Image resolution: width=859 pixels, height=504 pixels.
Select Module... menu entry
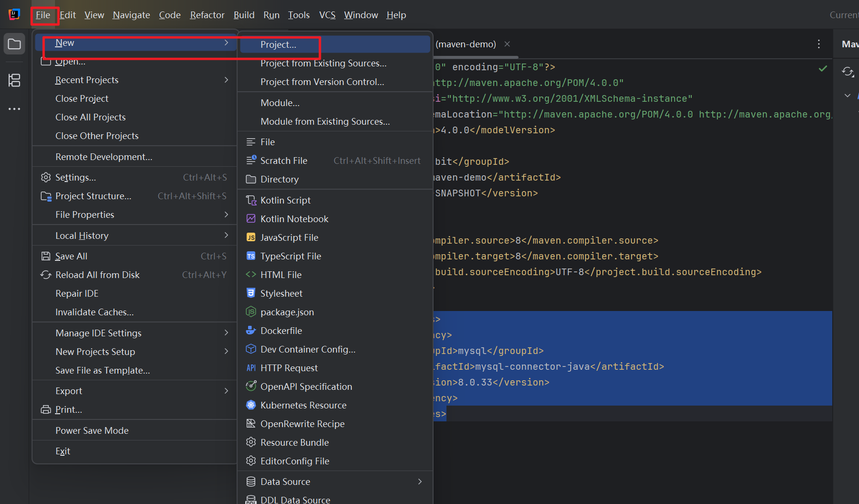[x=335, y=103]
